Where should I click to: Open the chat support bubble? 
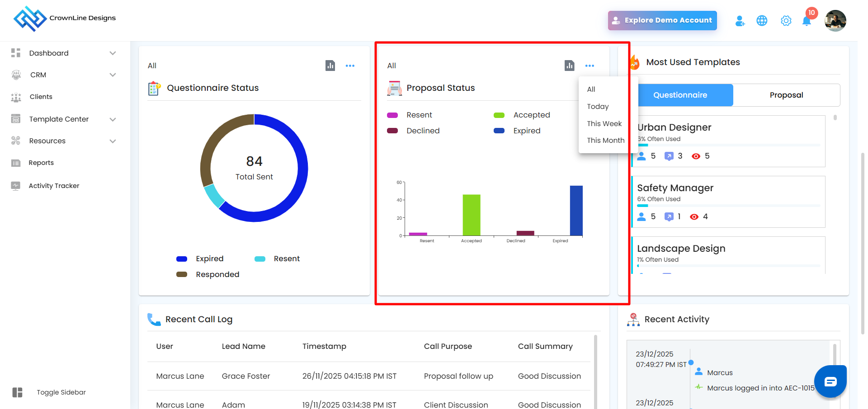click(x=830, y=381)
